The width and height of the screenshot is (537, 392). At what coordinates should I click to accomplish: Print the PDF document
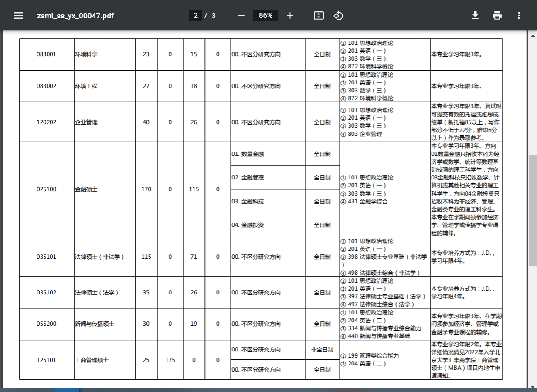point(497,16)
